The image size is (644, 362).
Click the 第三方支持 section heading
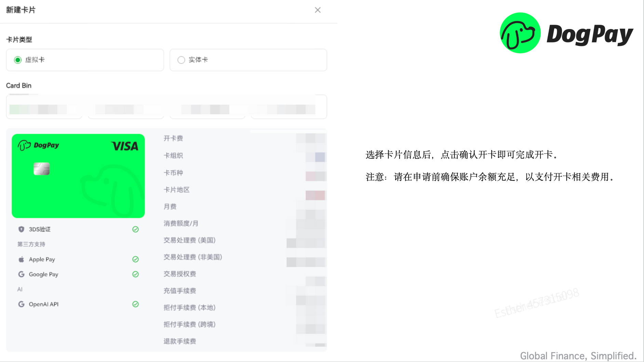[31, 244]
